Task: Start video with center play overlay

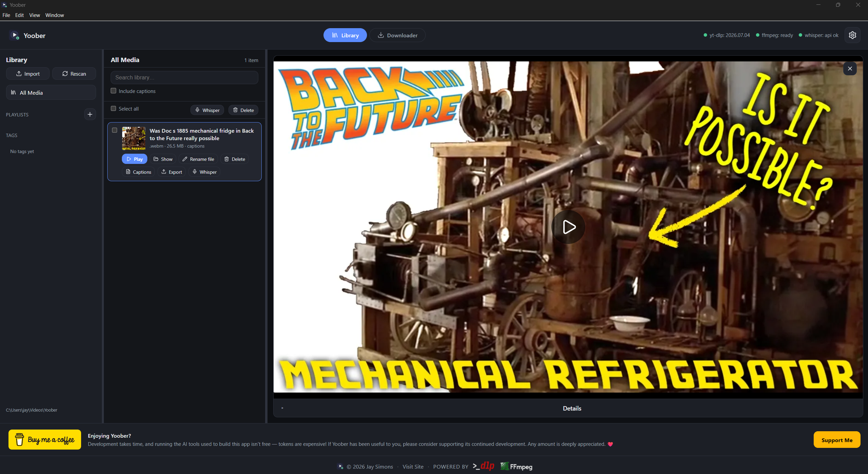Action: tap(568, 227)
